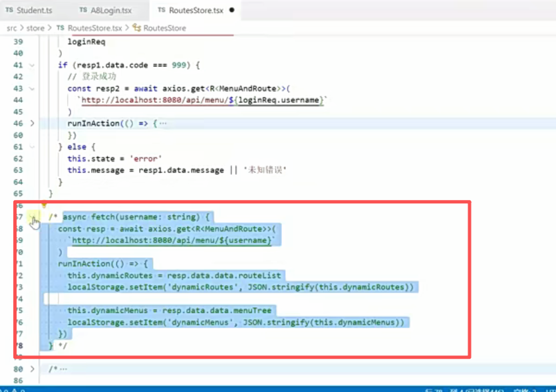The image size is (556, 392).
Task: Collapse the if block at line 41
Action: point(32,65)
